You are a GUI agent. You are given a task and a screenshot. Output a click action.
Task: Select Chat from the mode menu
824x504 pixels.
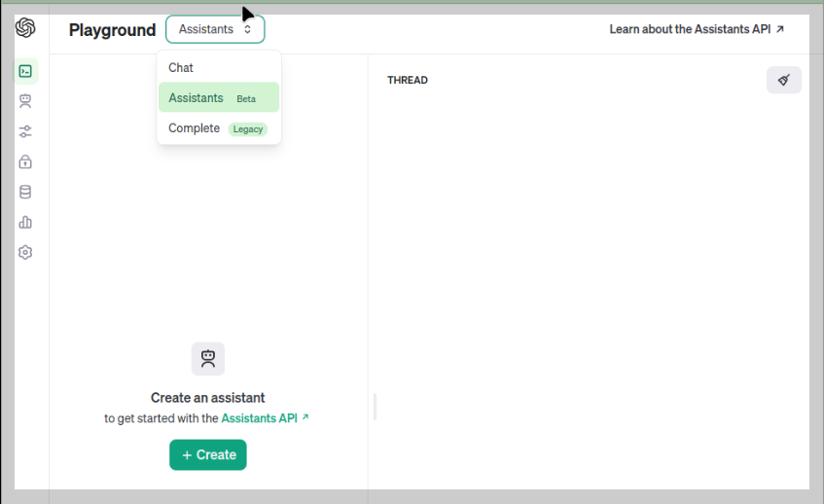[219, 68]
